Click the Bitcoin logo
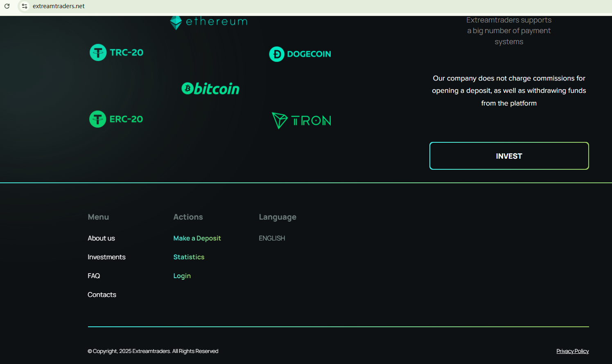This screenshot has height=364, width=612. point(210,88)
